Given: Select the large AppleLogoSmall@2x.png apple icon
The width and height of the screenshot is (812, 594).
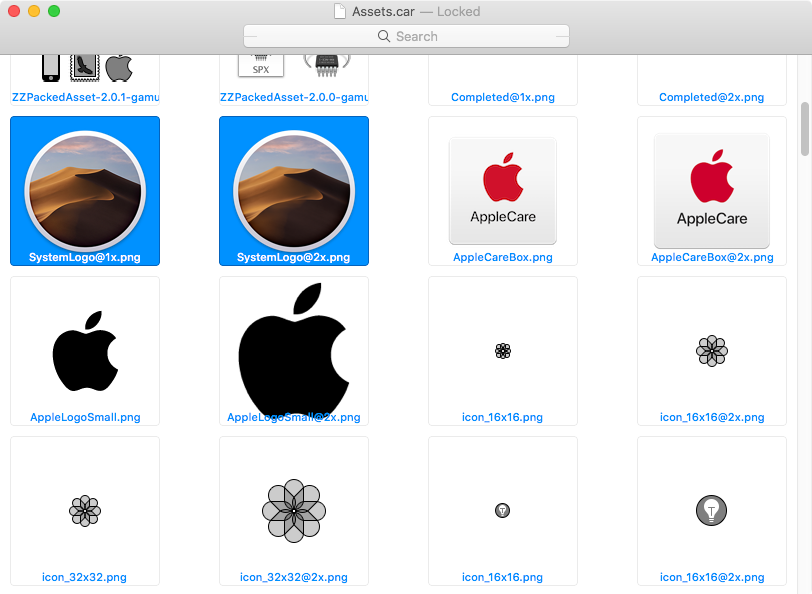Looking at the screenshot, I should tap(294, 351).
